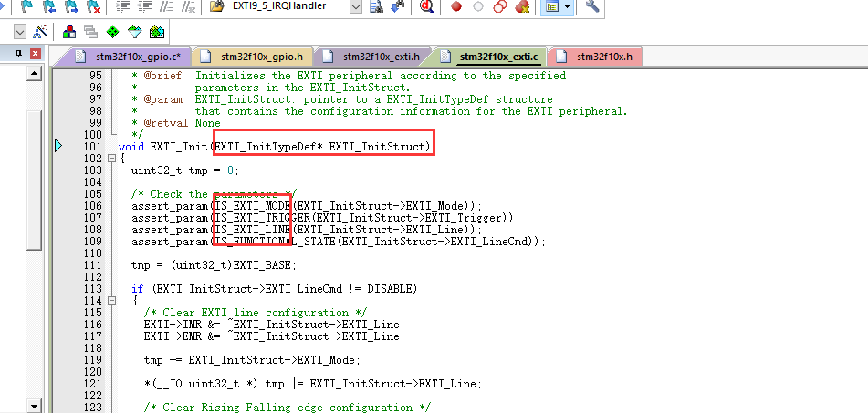Clear all bookmarks icon
868x413 pixels.
[93, 6]
